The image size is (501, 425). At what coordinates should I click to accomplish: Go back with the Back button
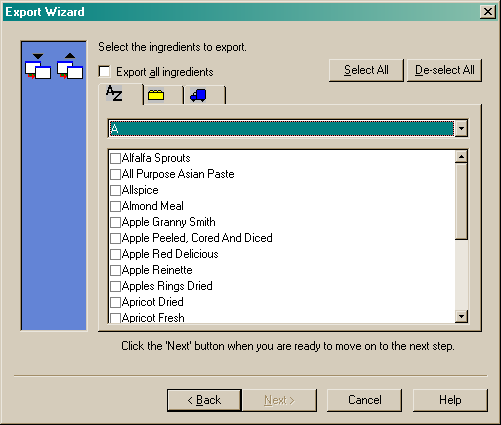(x=204, y=400)
